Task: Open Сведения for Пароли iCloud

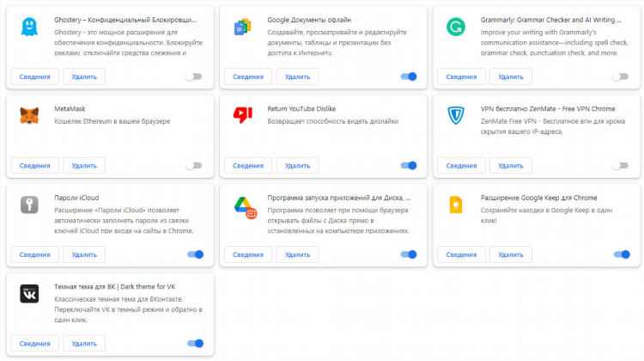Action: point(35,254)
